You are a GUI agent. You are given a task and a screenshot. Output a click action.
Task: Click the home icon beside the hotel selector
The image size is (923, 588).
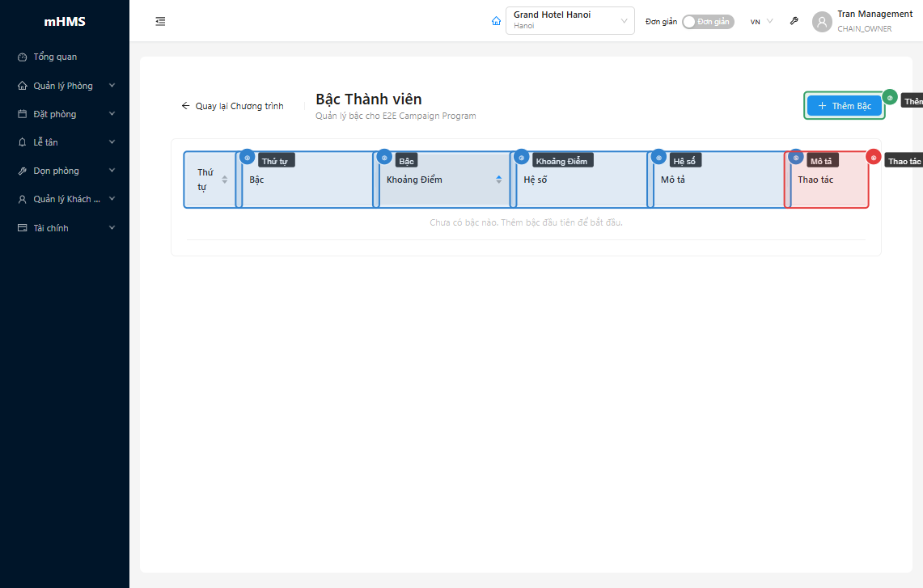coord(496,22)
